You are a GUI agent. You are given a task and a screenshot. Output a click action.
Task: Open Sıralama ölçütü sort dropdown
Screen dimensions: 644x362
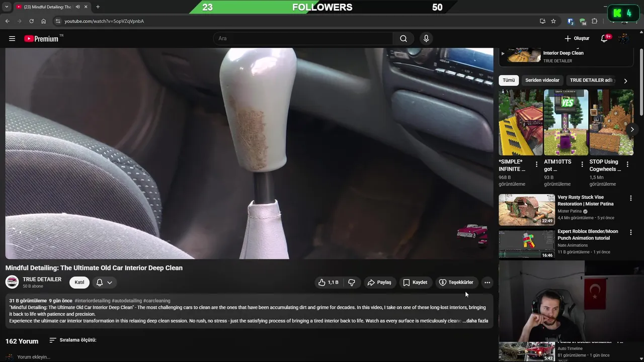72,340
